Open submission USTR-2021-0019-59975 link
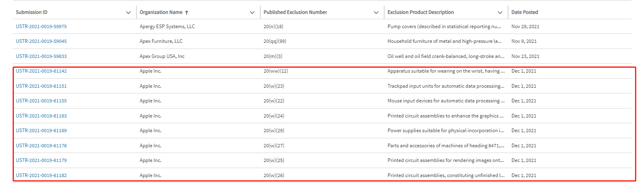Viewport: 644px width, 184px height. click(x=41, y=27)
